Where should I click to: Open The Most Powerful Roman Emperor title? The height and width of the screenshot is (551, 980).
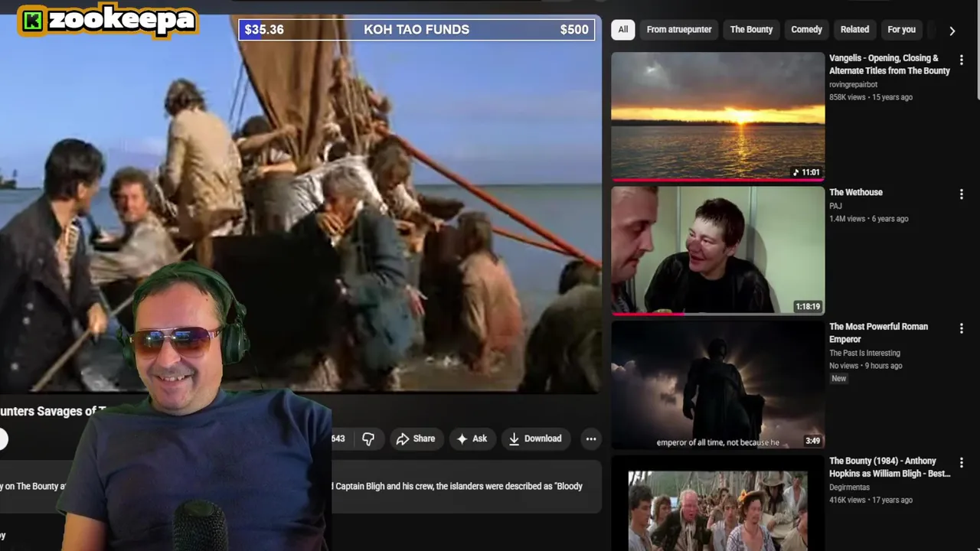(x=879, y=333)
